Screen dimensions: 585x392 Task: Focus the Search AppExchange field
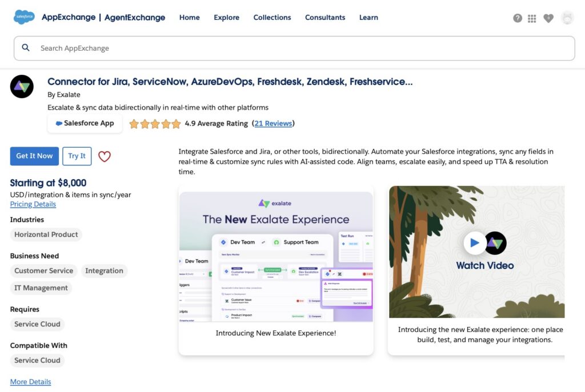303,49
